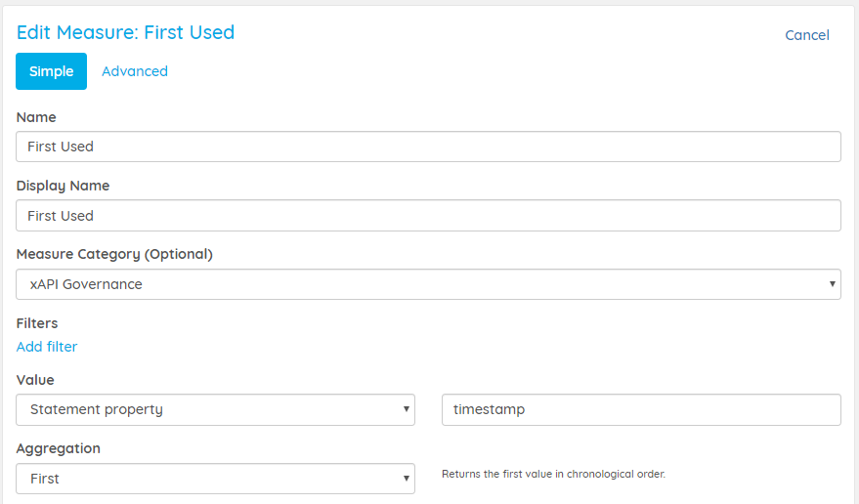
Task: Click the Measure Category dropdown arrow
Action: coord(833,284)
